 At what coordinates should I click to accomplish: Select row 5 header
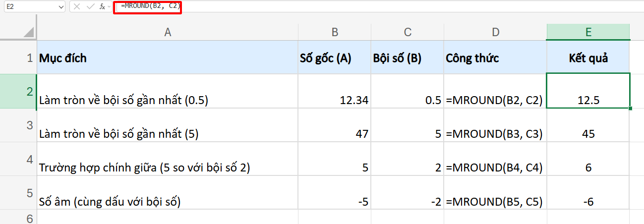29,192
